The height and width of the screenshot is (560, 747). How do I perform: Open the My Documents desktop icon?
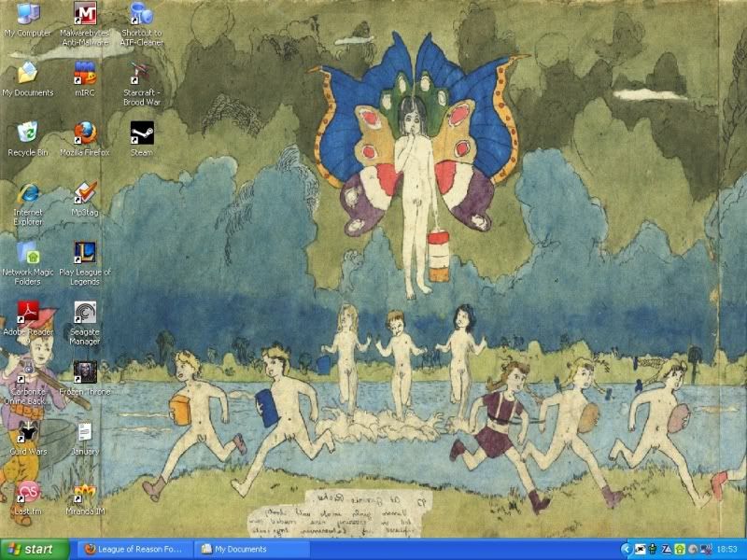point(28,79)
